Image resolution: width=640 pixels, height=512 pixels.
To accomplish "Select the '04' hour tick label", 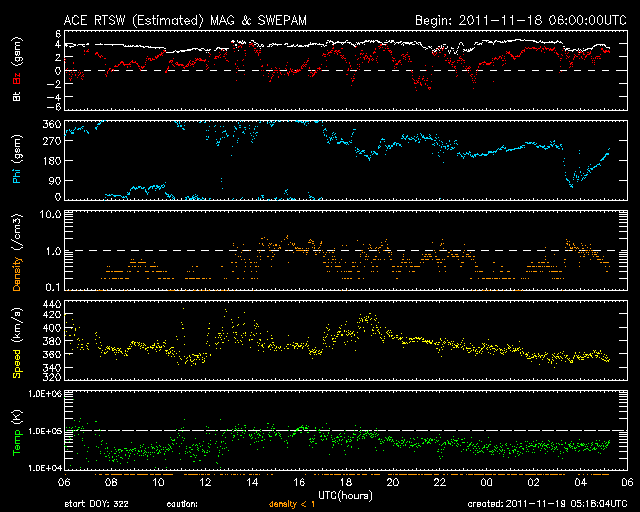I will coord(580,482).
